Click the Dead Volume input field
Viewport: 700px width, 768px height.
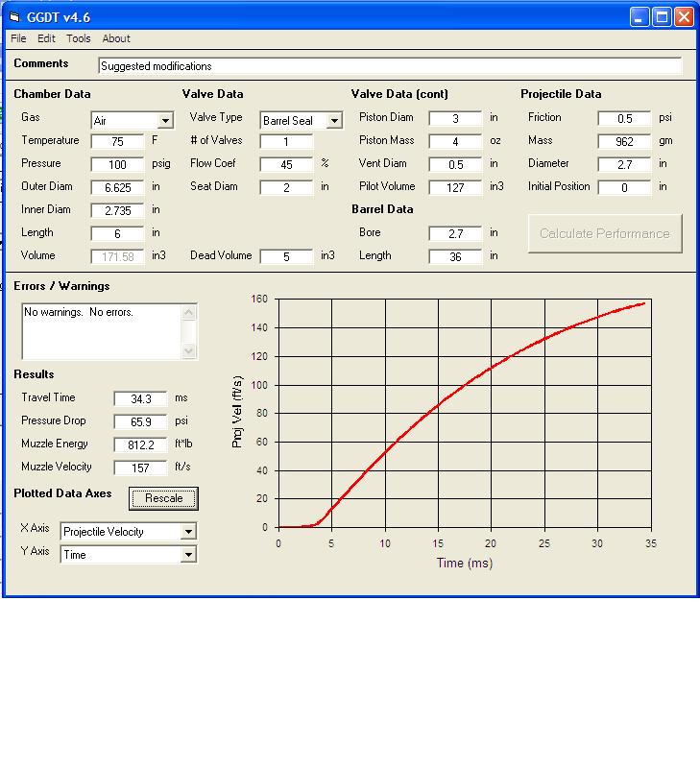click(286, 256)
